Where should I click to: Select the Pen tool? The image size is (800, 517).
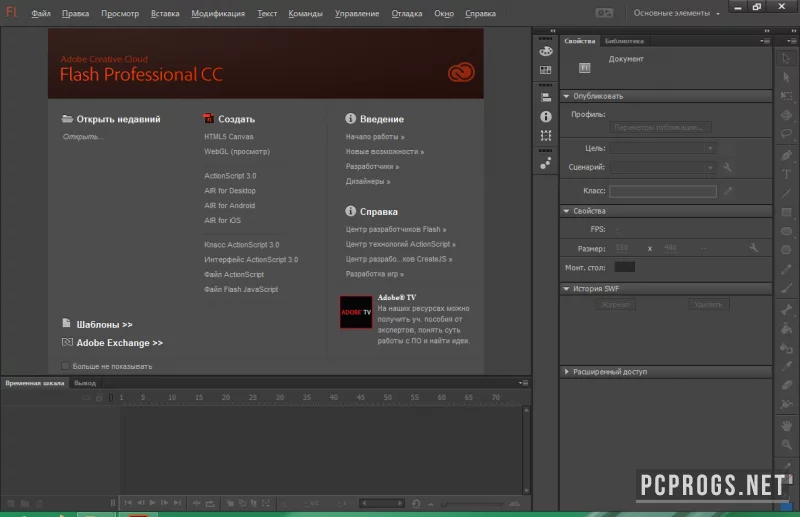(x=786, y=155)
